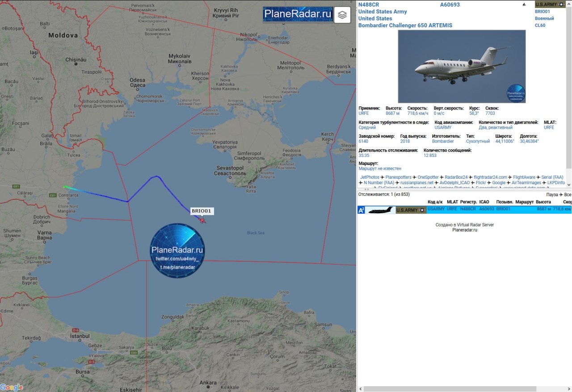Open the map layers selector icon
572x392 pixels.
click(x=342, y=15)
